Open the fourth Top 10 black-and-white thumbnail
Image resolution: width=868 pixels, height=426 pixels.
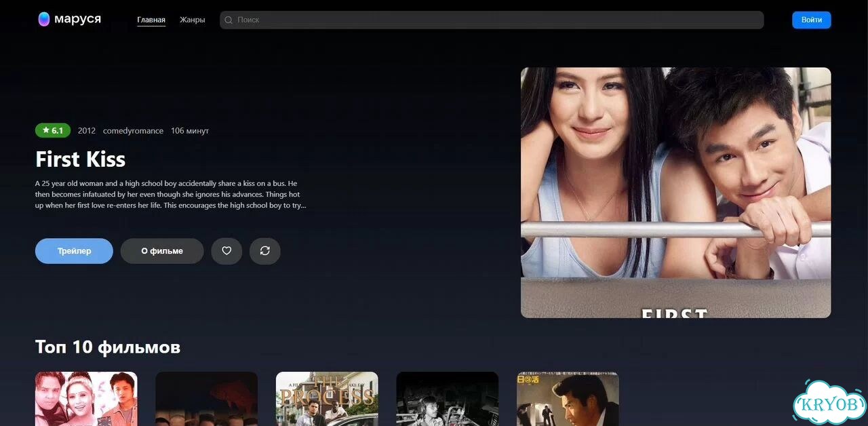click(x=447, y=399)
